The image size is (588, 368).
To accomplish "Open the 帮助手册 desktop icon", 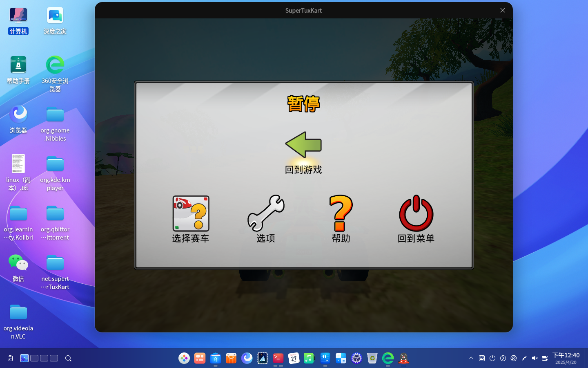I will 18,70.
